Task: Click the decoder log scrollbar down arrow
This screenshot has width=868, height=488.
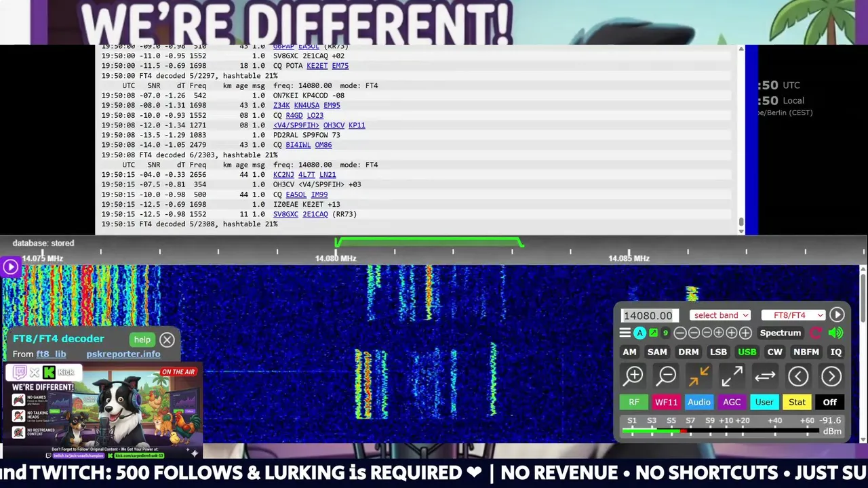Action: pos(741,231)
